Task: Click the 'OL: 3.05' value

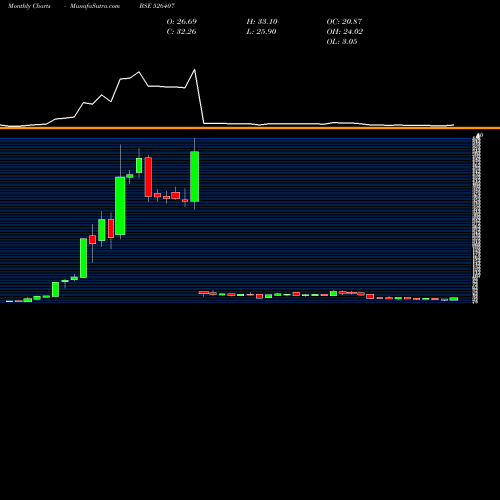Action: click(342, 41)
